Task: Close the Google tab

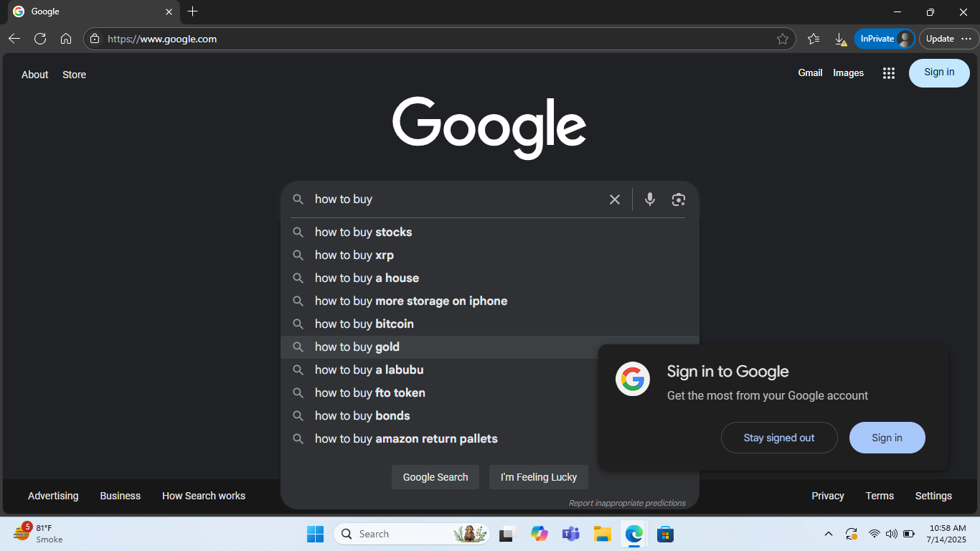Action: (169, 11)
